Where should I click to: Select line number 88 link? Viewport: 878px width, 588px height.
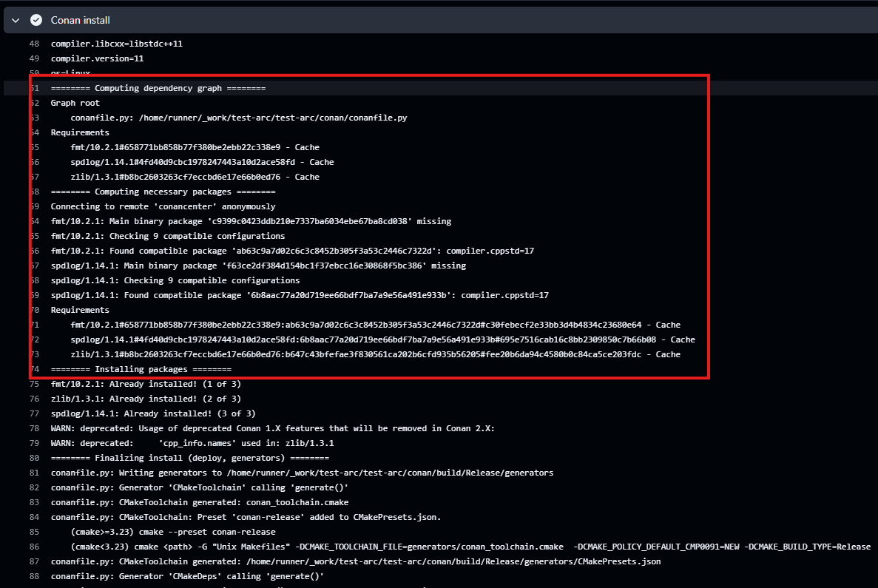point(34,576)
